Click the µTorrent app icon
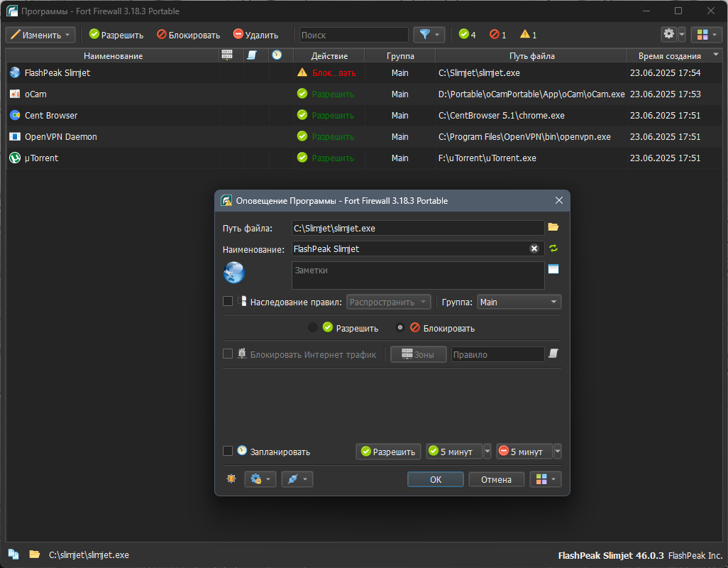This screenshot has width=728, height=568. 15,158
